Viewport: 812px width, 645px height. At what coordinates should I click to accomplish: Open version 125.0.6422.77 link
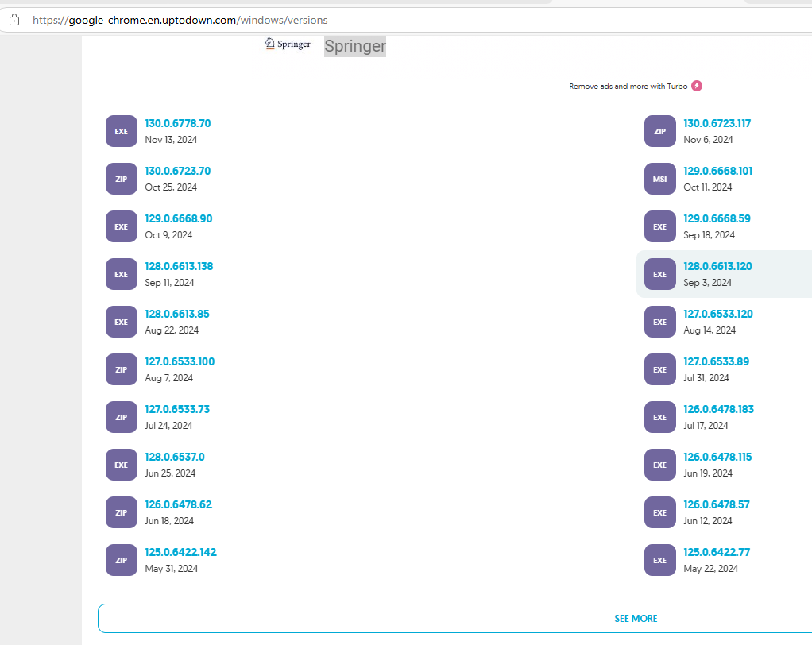tap(717, 552)
